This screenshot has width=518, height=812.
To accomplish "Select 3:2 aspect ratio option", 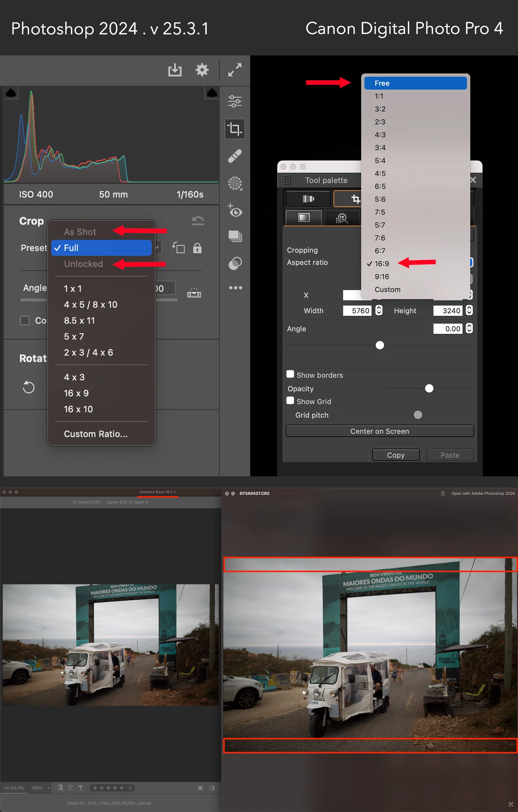I will click(415, 109).
